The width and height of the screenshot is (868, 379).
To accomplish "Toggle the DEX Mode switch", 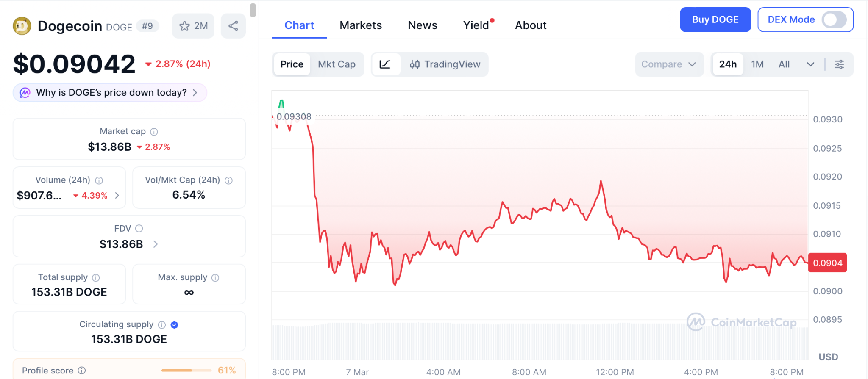I will point(834,19).
